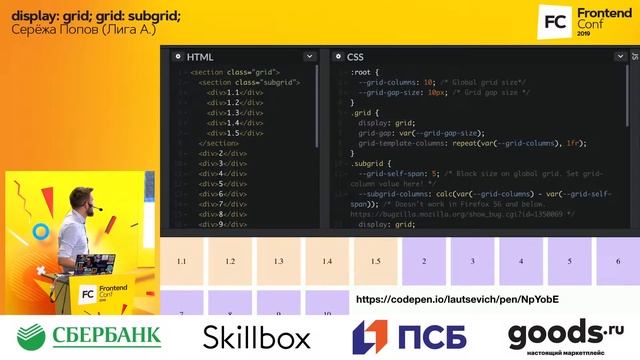Open the HTML panel settings gear
This screenshot has width=640, height=360.
(178, 57)
